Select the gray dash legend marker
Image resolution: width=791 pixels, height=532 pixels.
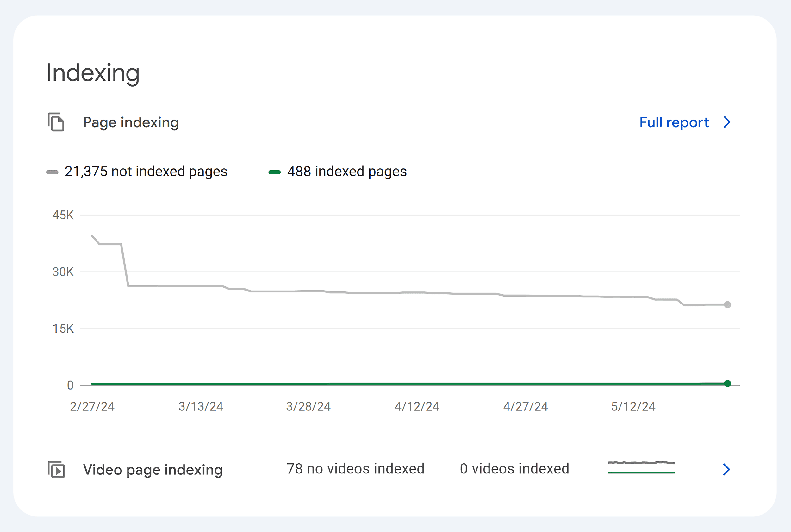[53, 172]
